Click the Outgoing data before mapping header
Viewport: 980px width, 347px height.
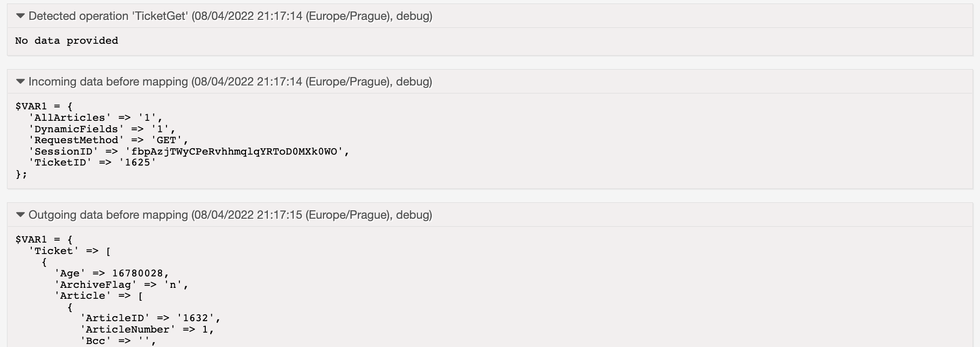point(230,215)
